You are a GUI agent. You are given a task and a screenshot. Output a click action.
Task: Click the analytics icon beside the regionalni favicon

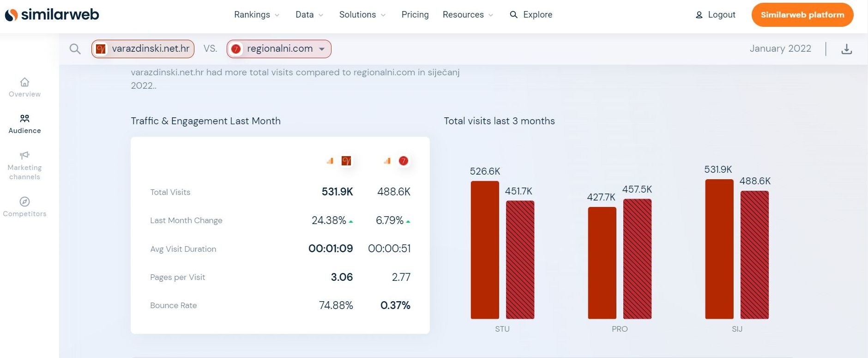(387, 161)
